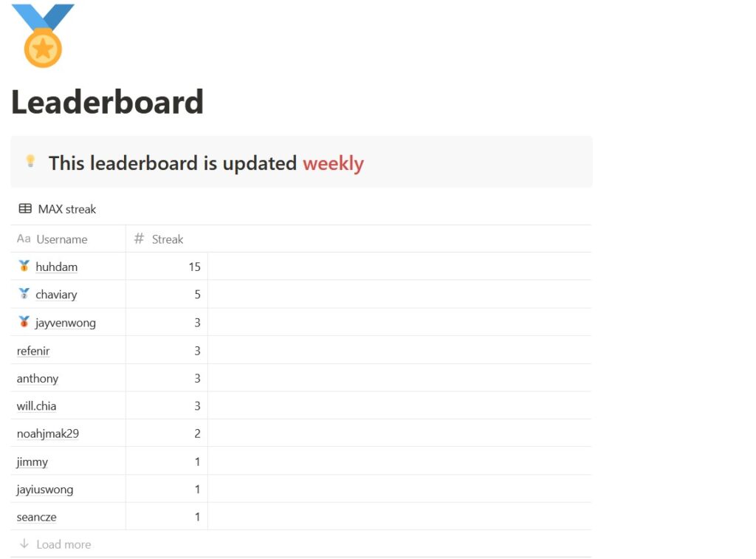Screen dimensions: 756x559
Task: Click the Aa icon in Username header
Action: 24,239
